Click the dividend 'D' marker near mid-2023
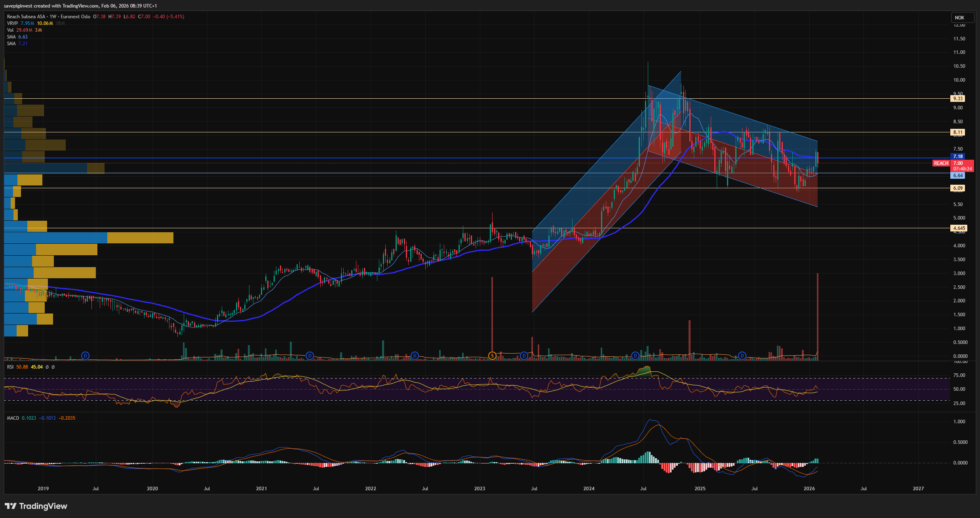 tap(524, 356)
